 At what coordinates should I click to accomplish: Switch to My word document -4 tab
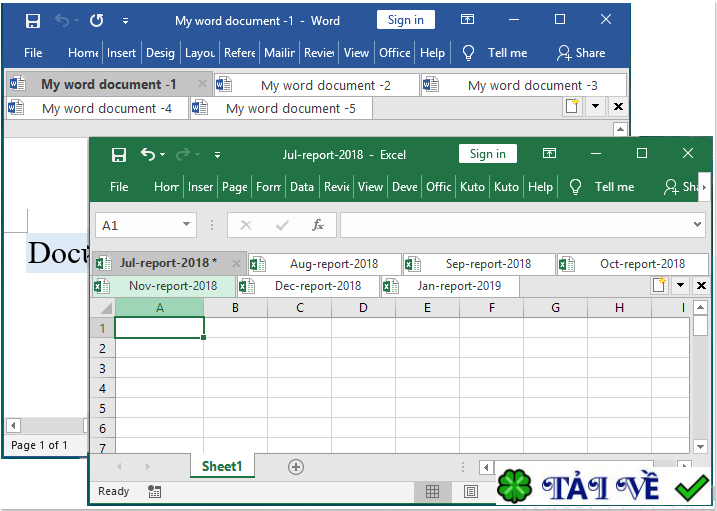(97, 108)
